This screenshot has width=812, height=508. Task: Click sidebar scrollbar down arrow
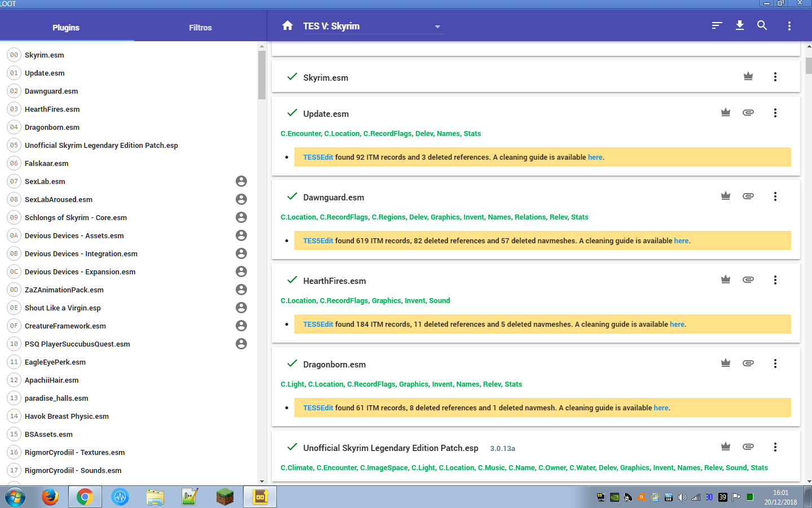[x=262, y=481]
